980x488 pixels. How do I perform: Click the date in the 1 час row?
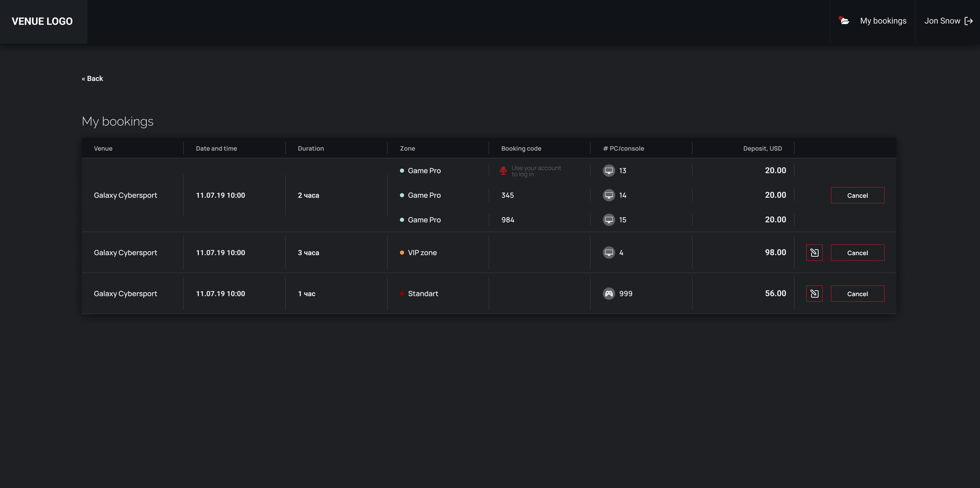click(x=220, y=294)
